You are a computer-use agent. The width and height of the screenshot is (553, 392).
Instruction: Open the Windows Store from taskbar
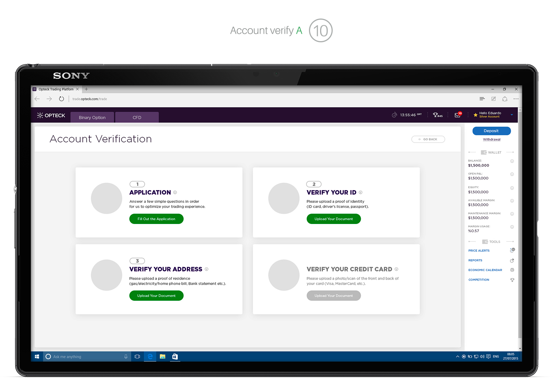coord(175,356)
